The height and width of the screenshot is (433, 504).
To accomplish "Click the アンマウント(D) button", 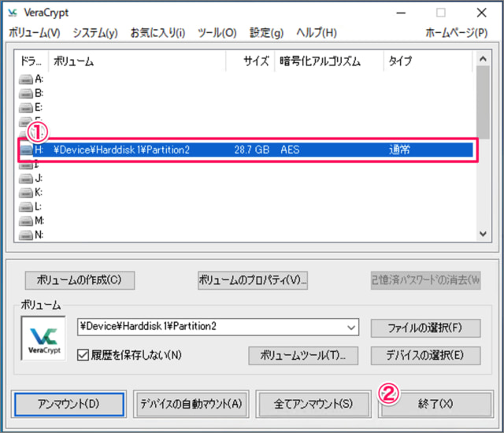I will [69, 403].
